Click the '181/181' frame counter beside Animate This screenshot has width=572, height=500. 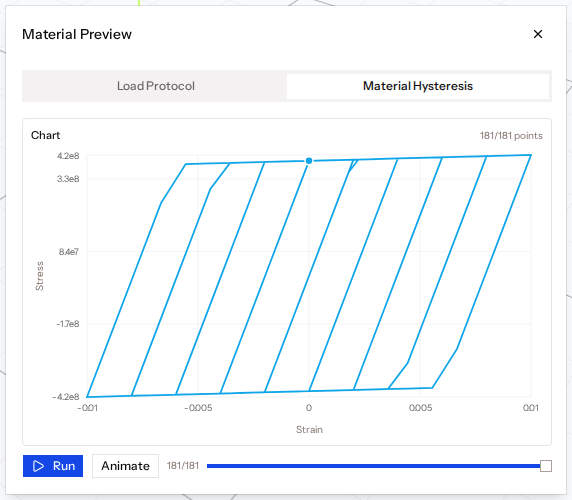click(x=183, y=466)
